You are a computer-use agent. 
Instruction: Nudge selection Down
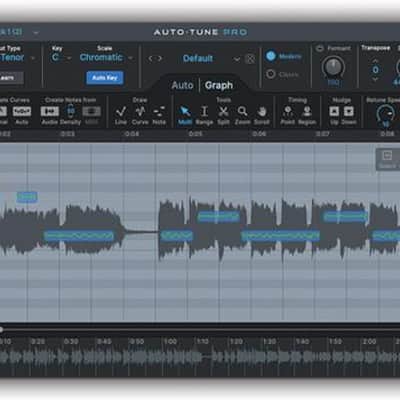pyautogui.click(x=348, y=111)
